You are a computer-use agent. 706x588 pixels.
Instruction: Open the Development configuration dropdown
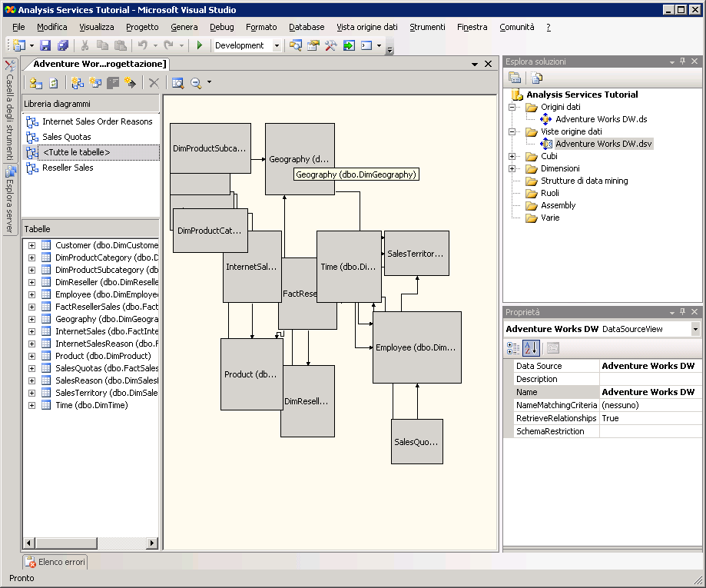click(x=277, y=45)
